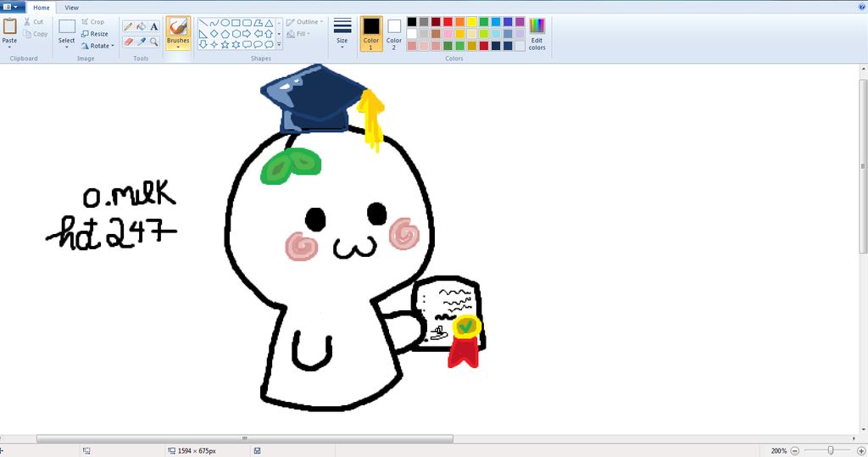Viewport: 868px width, 457px height.
Task: Choose the Hexagon shape
Action: click(x=236, y=34)
